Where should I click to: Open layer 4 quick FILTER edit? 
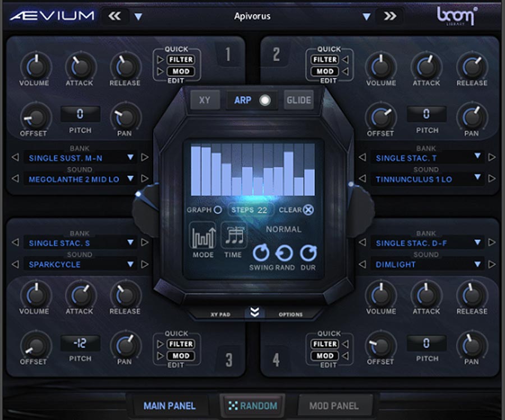[325, 344]
